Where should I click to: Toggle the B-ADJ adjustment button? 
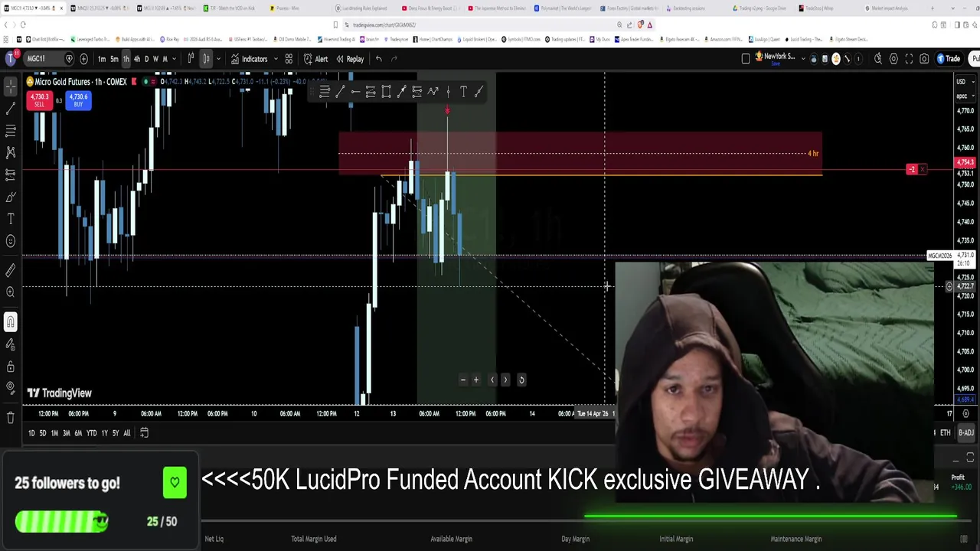(965, 433)
